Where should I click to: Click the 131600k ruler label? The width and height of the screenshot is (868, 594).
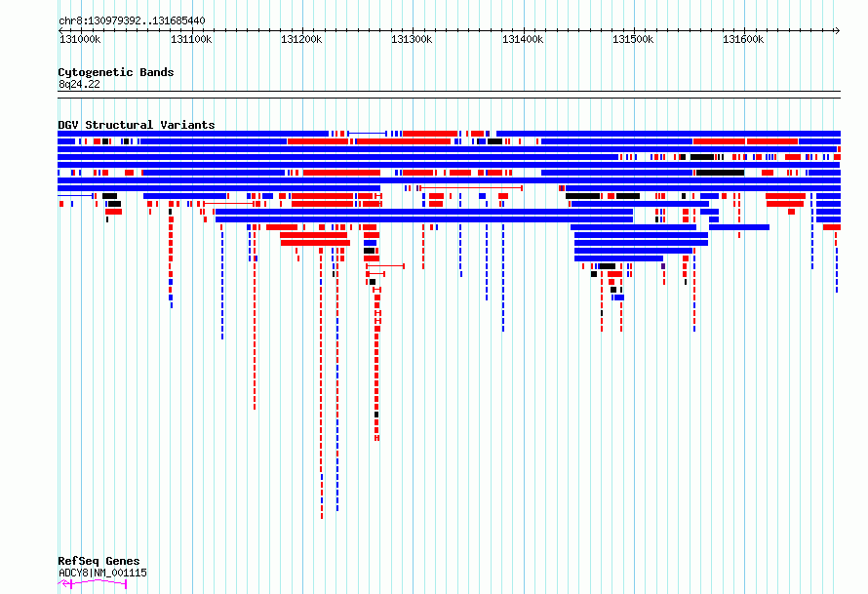(x=743, y=39)
